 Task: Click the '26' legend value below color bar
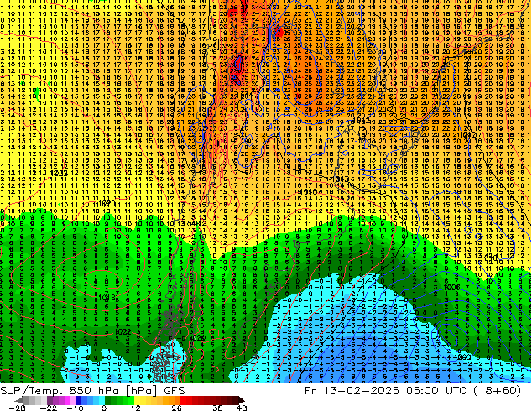click(x=176, y=408)
